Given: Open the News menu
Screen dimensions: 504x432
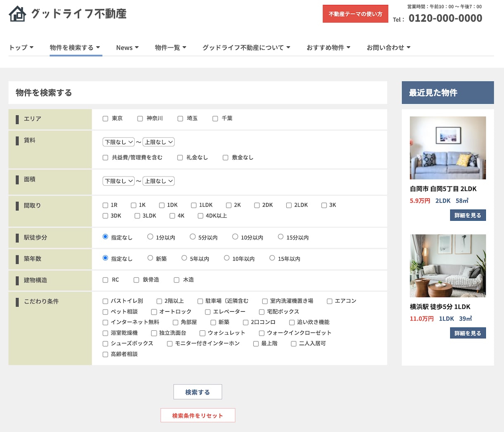Looking at the screenshot, I should click(128, 48).
